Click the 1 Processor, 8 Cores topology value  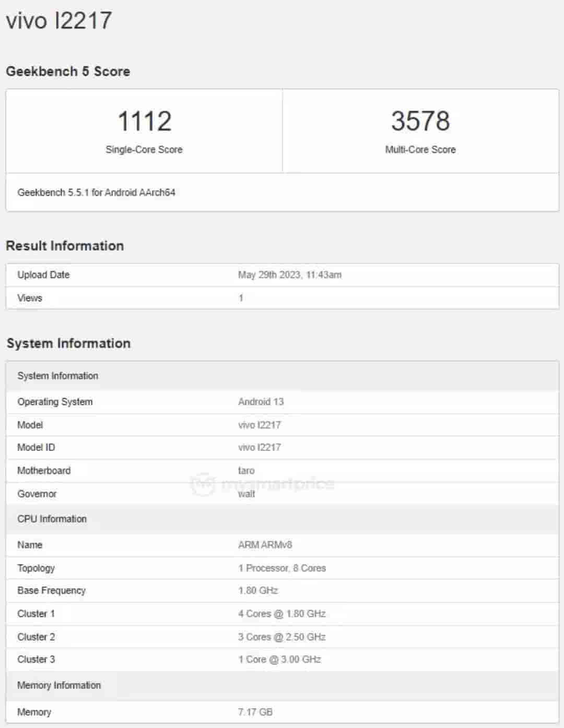pos(281,568)
